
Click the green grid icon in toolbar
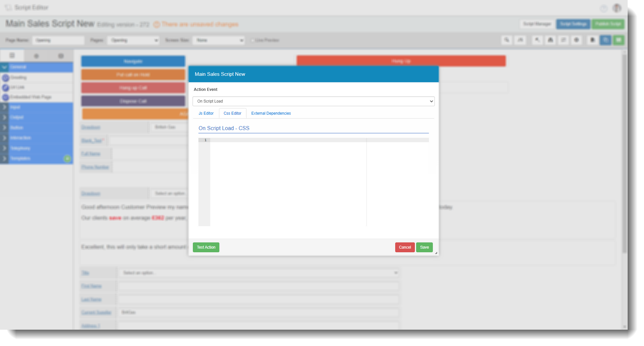619,40
